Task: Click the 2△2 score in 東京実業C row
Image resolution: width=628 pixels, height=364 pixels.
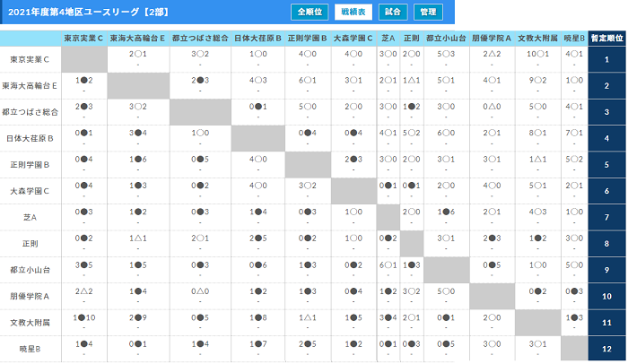Action: coord(492,54)
